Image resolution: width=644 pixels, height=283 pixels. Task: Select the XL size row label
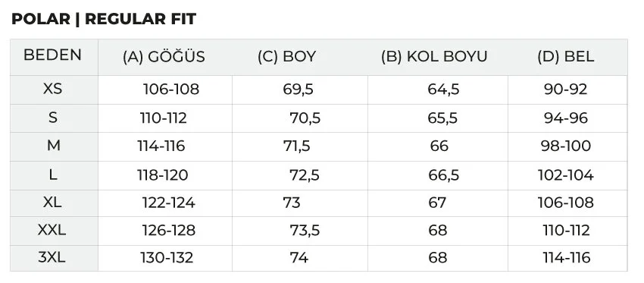(x=52, y=203)
